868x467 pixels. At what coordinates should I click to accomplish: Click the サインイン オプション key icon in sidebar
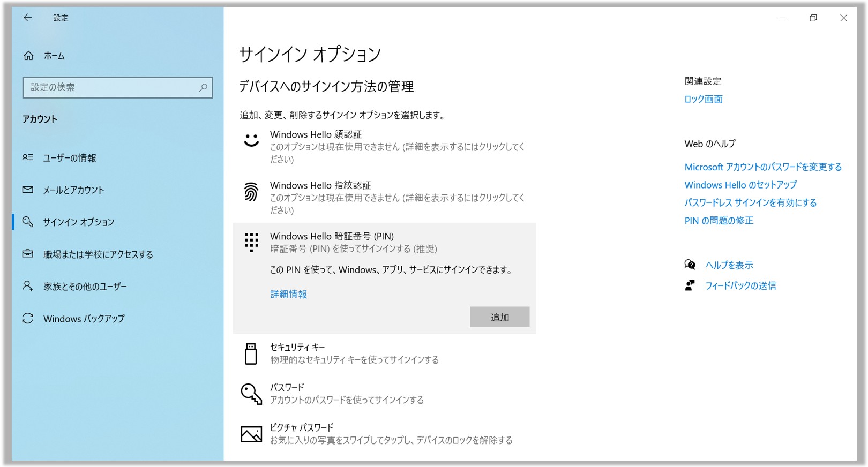tap(28, 222)
